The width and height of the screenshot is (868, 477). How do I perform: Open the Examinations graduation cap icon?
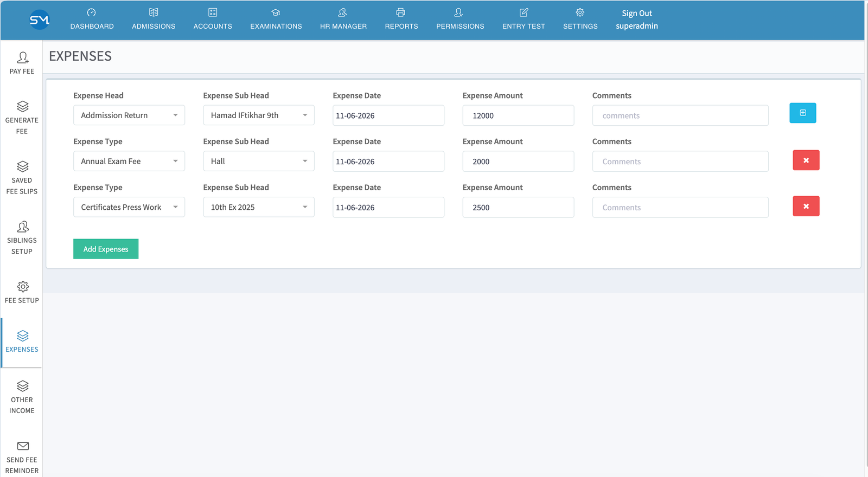276,12
